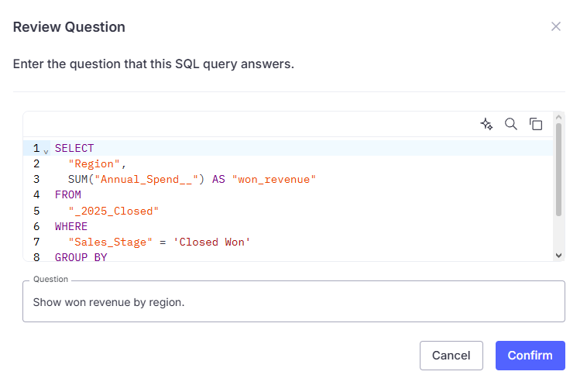Click the FROM keyword on line 4
Image resolution: width=587 pixels, height=392 pixels.
pyautogui.click(x=67, y=194)
